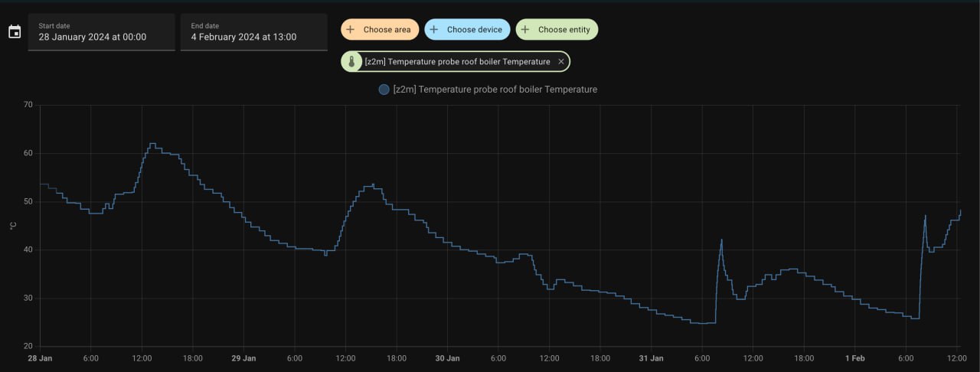The image size is (980, 372).
Task: Click the calendar icon beside Start date
Action: point(15,32)
